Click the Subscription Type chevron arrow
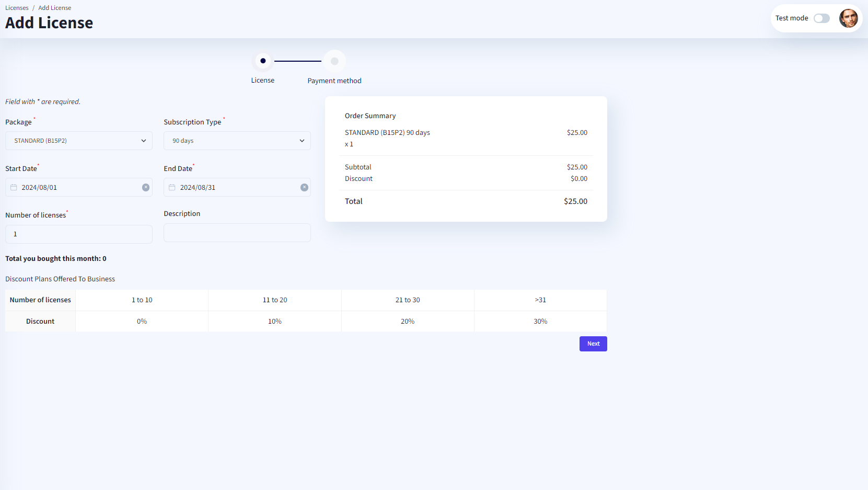Viewport: 868px width, 490px height. [x=302, y=141]
